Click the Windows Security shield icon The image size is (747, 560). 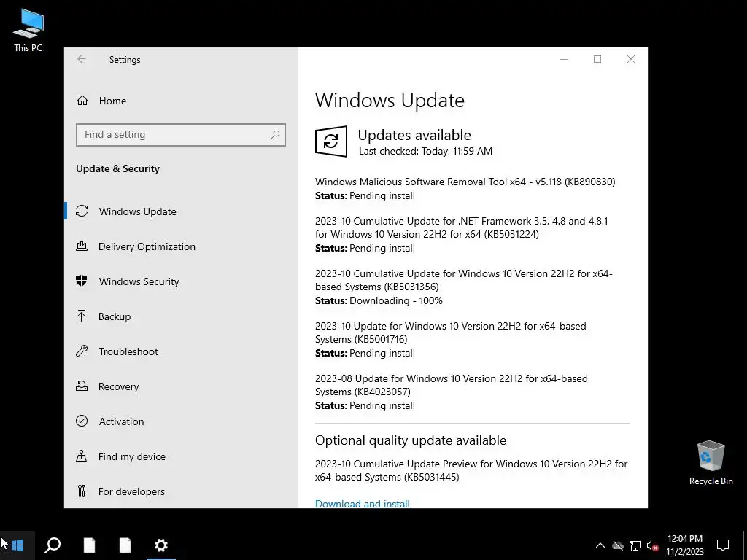point(82,281)
